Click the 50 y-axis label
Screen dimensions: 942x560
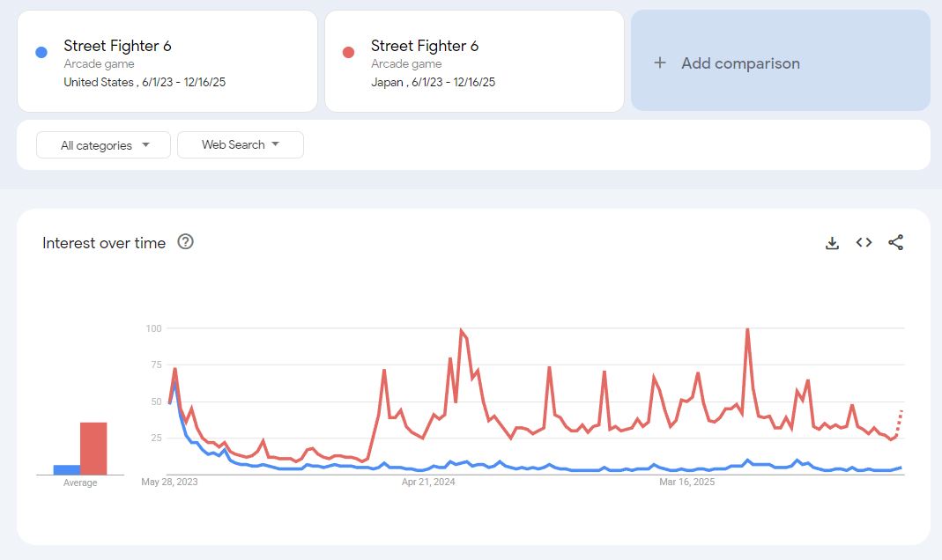156,402
